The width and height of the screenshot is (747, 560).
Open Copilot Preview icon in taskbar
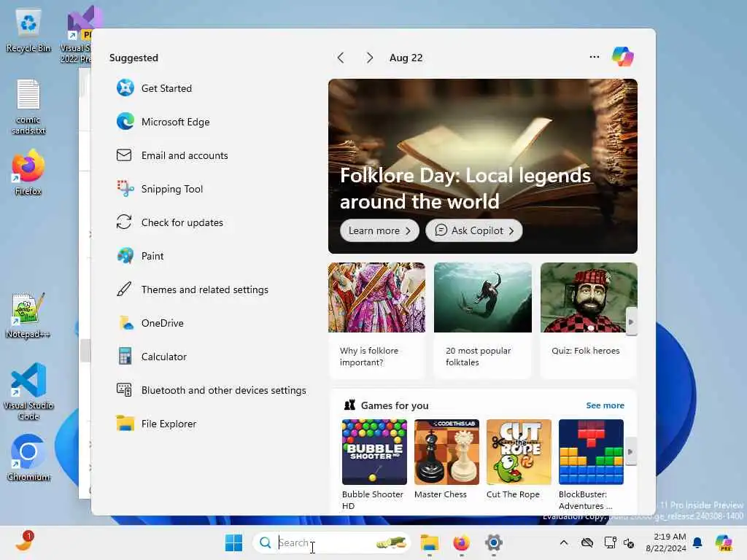click(x=724, y=542)
